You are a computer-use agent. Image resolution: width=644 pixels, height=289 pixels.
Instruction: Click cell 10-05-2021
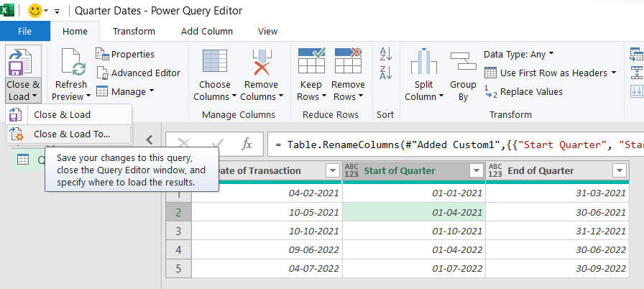[267, 212]
